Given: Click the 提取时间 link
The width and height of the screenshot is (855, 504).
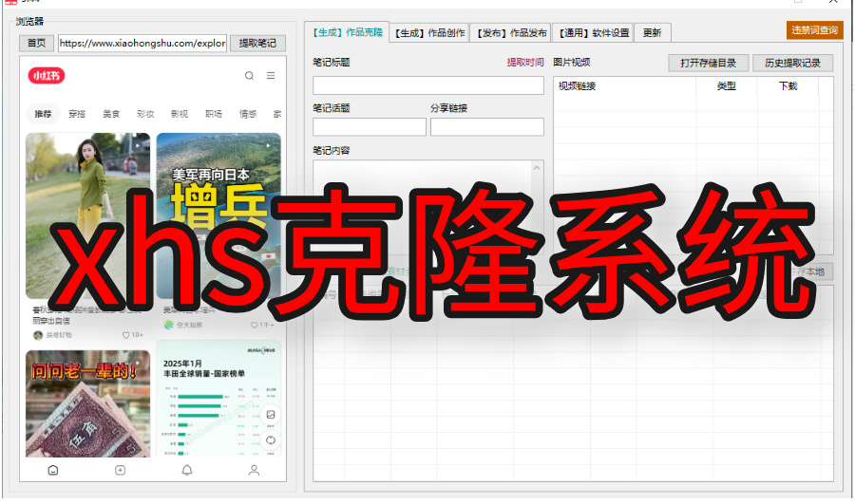Looking at the screenshot, I should pos(525,63).
